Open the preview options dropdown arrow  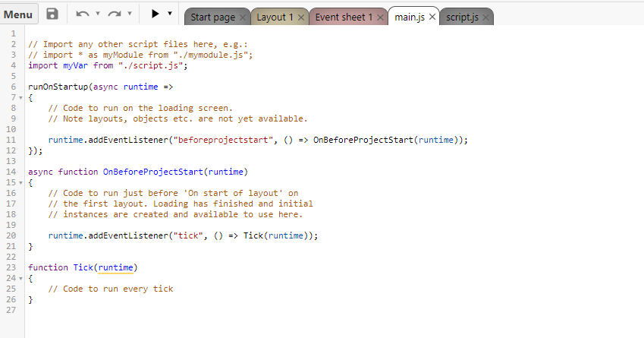(x=170, y=14)
